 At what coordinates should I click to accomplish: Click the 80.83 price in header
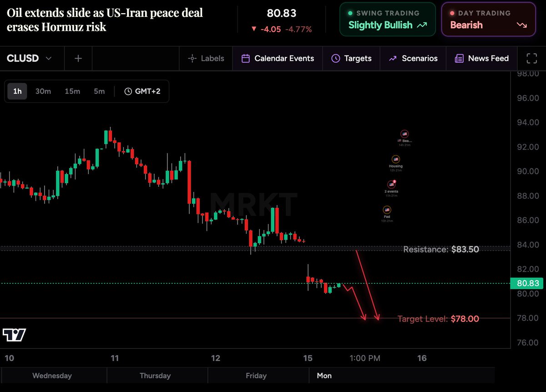281,14
